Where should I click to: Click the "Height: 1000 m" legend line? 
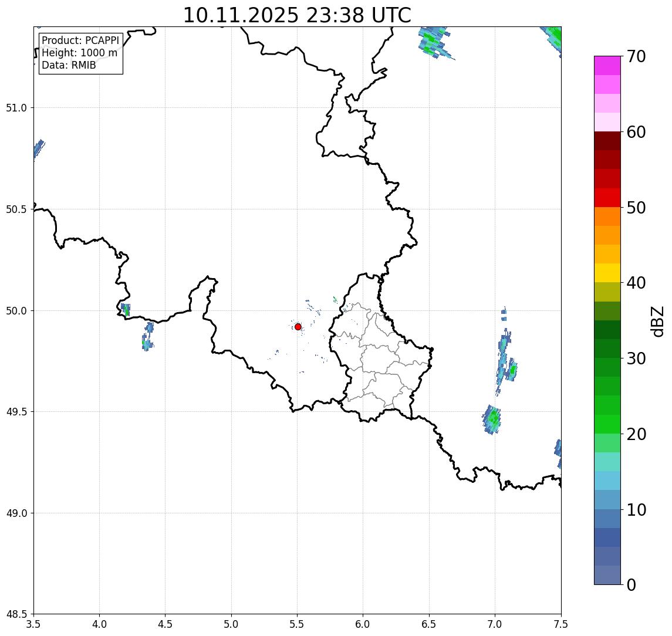79,53
